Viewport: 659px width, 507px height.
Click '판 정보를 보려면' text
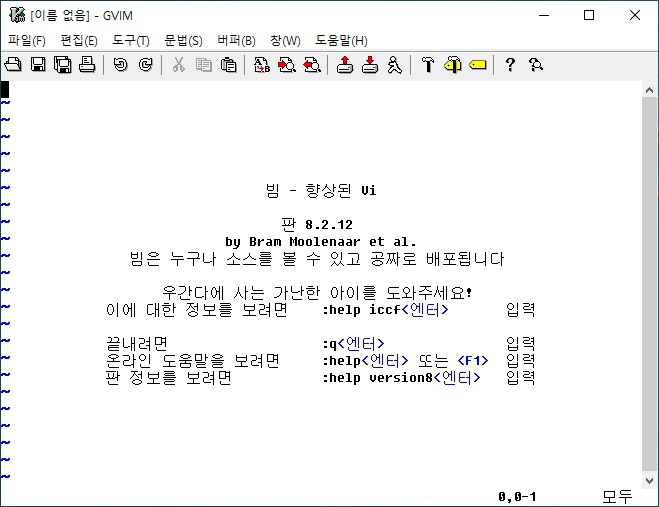click(169, 378)
